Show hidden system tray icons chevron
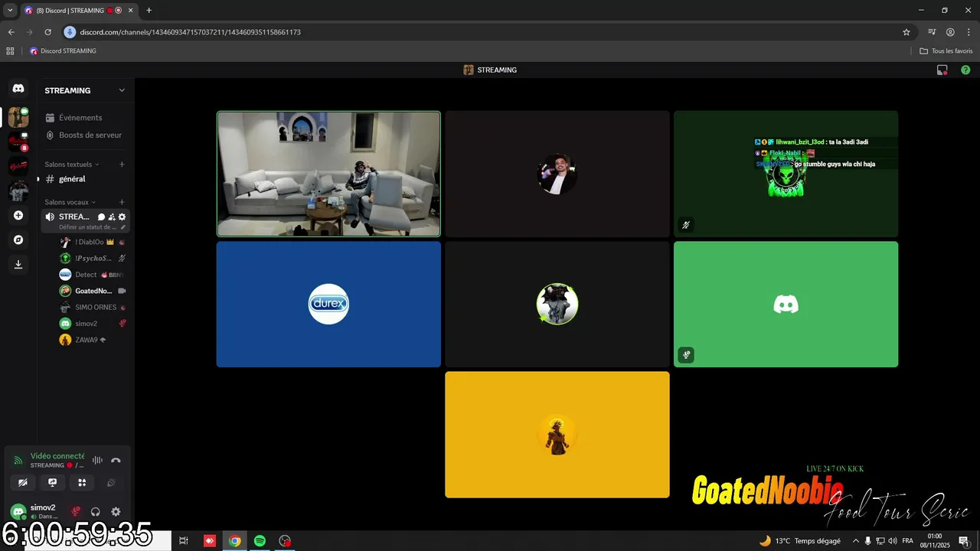 point(856,541)
